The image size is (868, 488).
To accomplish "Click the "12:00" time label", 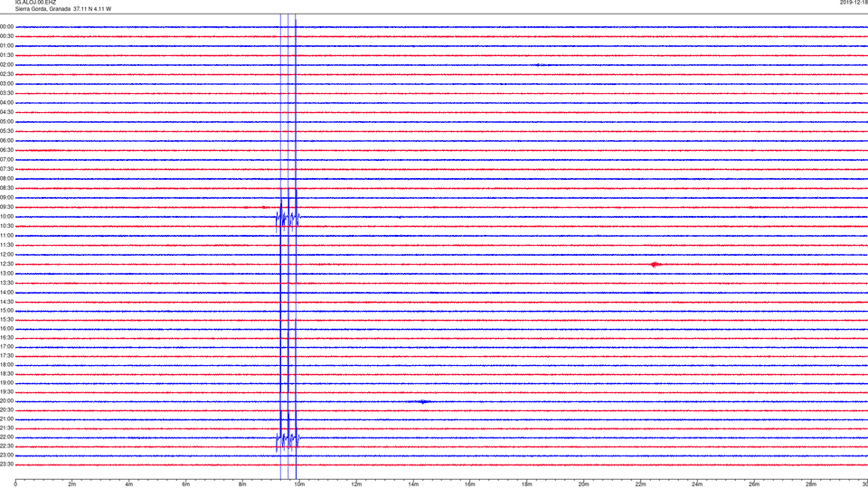I will pyautogui.click(x=6, y=255).
